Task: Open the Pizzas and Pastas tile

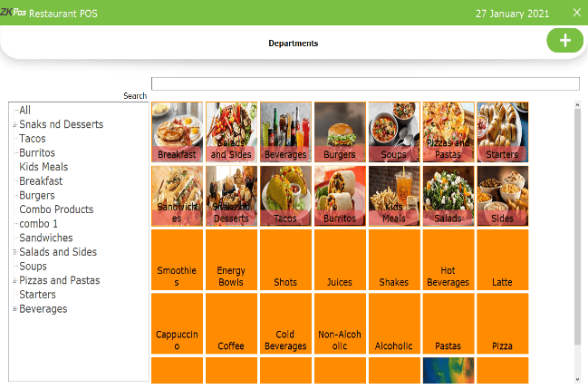Action: 448,131
